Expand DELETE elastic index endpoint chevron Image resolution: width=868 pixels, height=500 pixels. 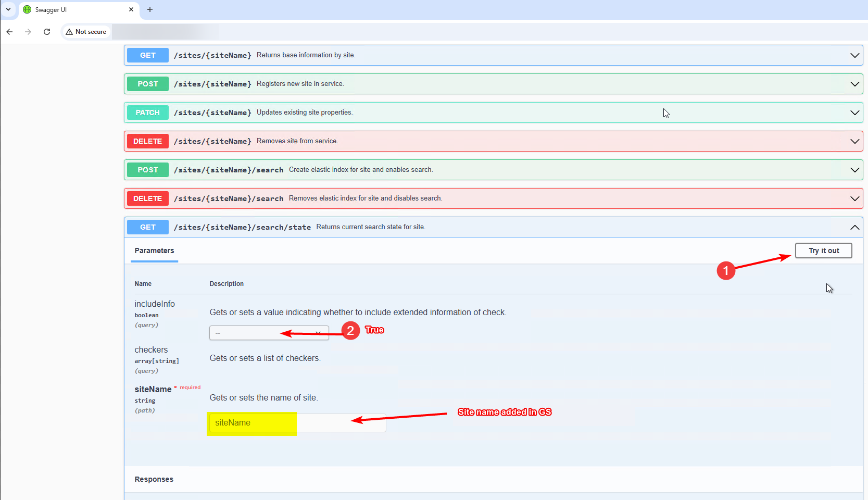pos(854,198)
